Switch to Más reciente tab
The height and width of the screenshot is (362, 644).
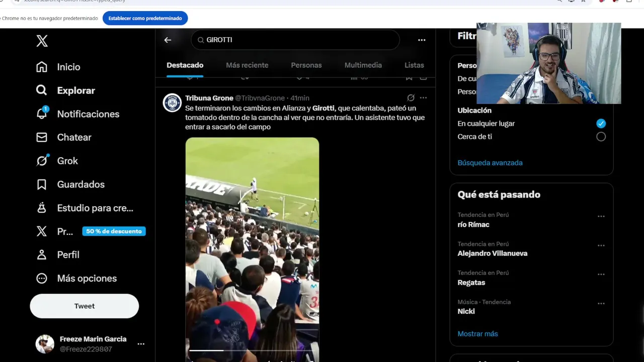pyautogui.click(x=247, y=65)
